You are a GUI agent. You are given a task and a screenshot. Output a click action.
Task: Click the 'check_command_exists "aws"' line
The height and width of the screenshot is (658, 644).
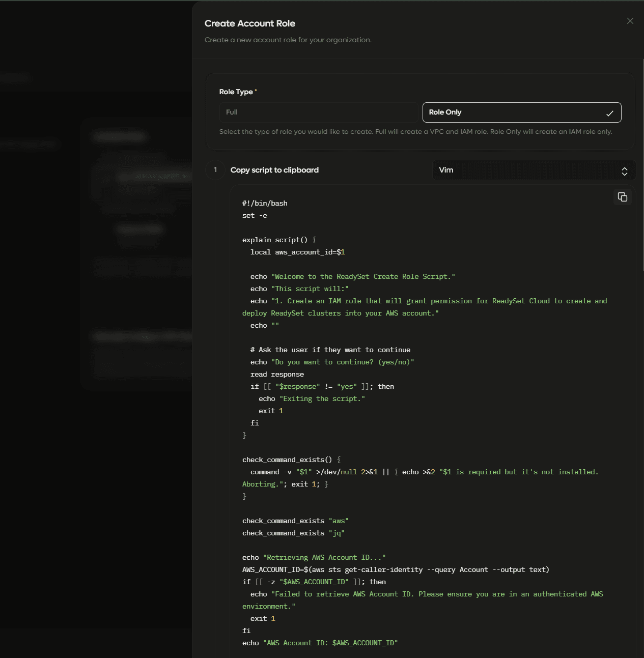(295, 521)
